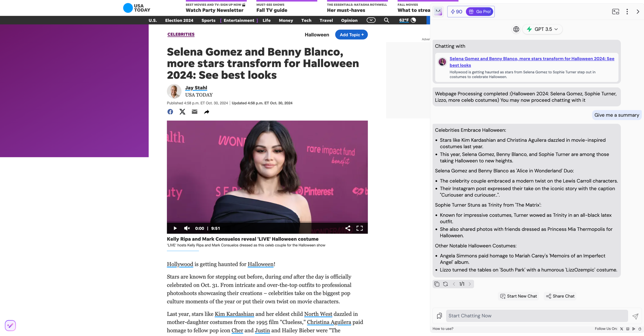
Task: Open the Jay Stahl author link
Action: pos(196,88)
